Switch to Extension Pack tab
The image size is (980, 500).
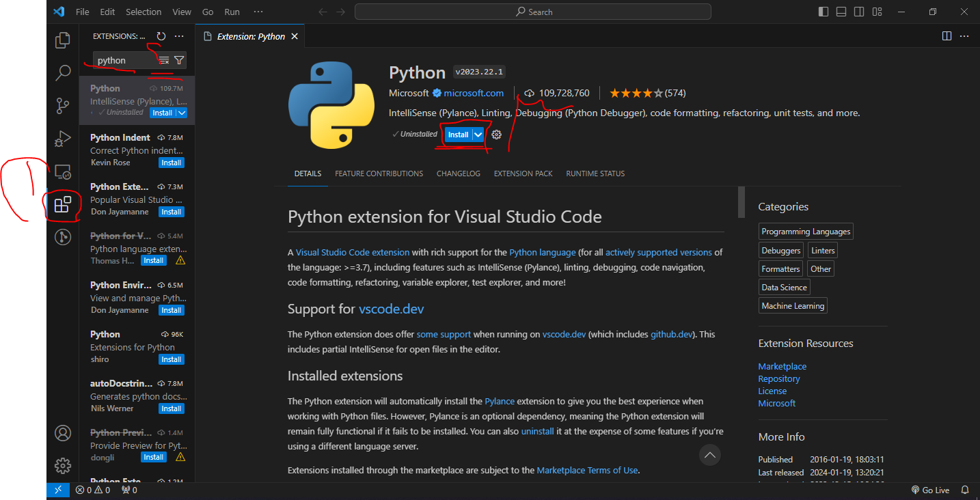(523, 173)
